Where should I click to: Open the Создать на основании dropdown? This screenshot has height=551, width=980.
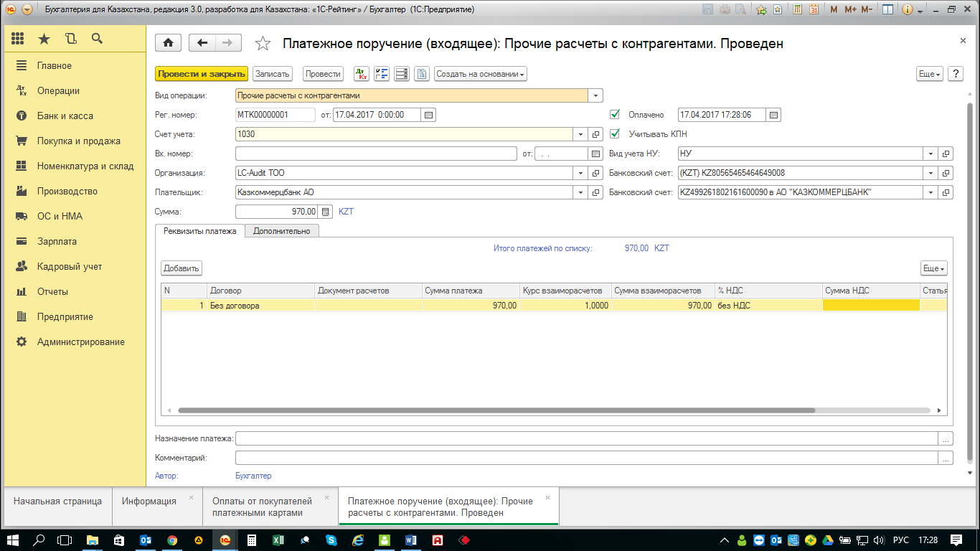coord(481,74)
